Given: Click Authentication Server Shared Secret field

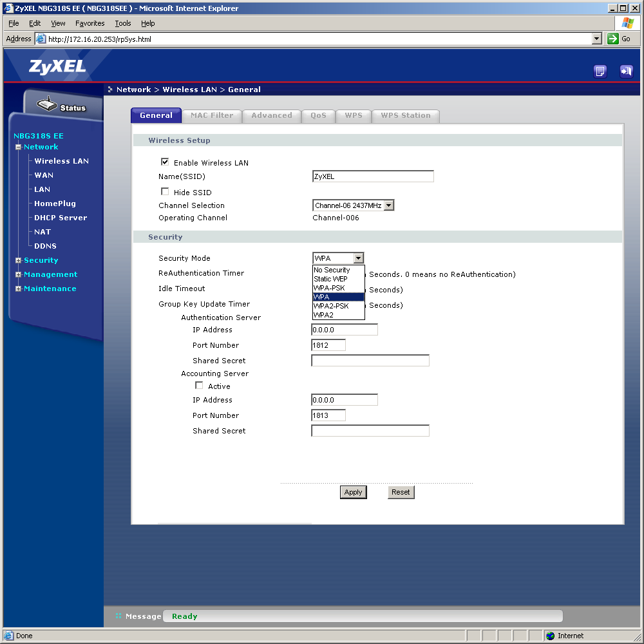Looking at the screenshot, I should point(370,361).
